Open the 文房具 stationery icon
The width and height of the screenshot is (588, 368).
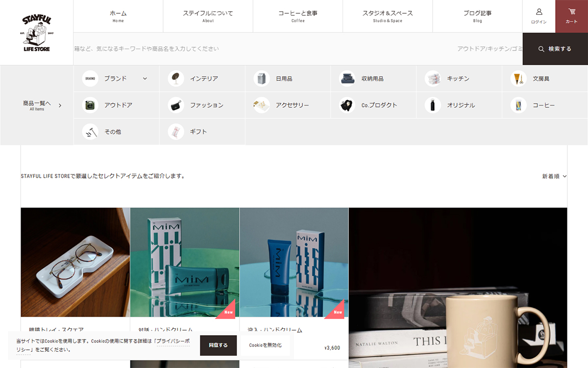click(x=518, y=79)
